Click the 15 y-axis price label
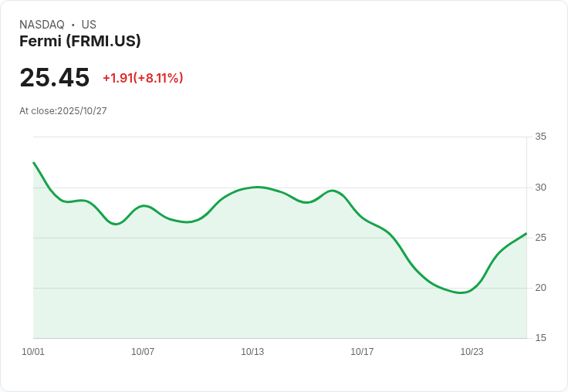Screen dimensions: 568x392 [540, 338]
